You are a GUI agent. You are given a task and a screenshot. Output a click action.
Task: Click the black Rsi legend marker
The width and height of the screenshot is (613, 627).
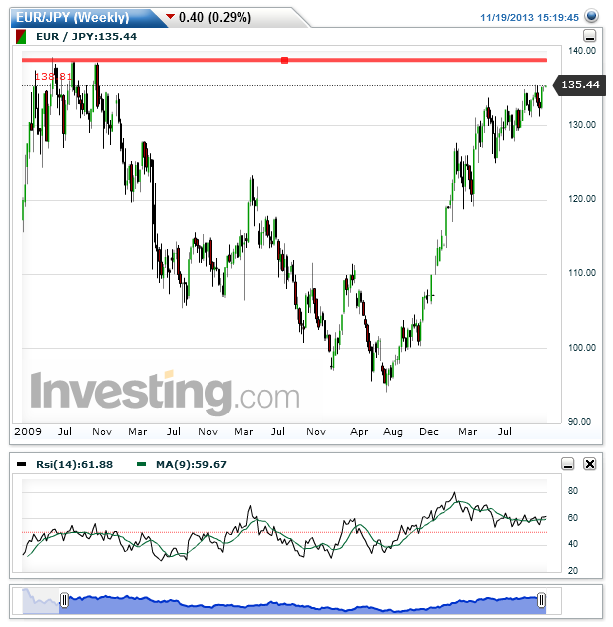point(21,464)
